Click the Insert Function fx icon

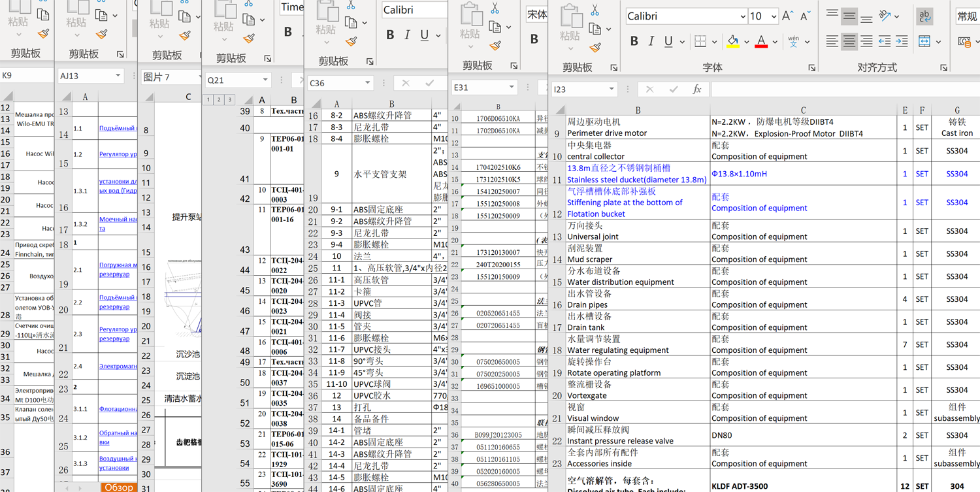696,89
